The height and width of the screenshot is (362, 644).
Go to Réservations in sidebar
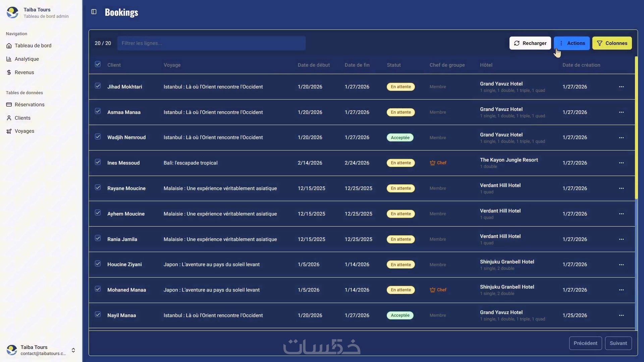[30, 105]
